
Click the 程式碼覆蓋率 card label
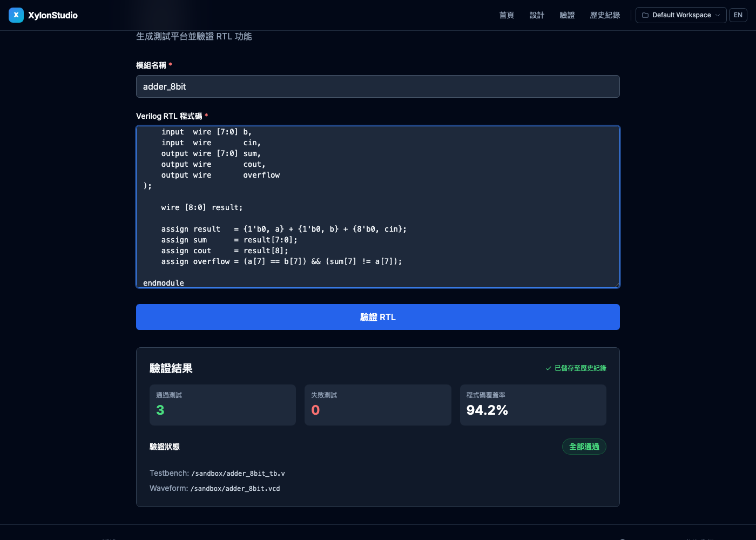486,395
